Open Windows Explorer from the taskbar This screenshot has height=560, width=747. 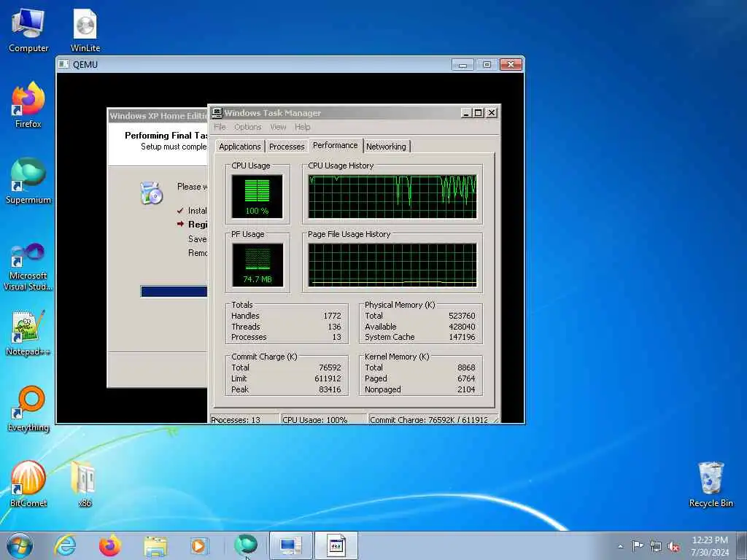pyautogui.click(x=155, y=545)
